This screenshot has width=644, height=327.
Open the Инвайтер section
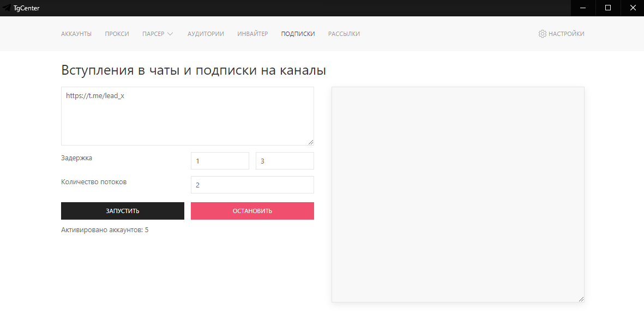pyautogui.click(x=252, y=34)
